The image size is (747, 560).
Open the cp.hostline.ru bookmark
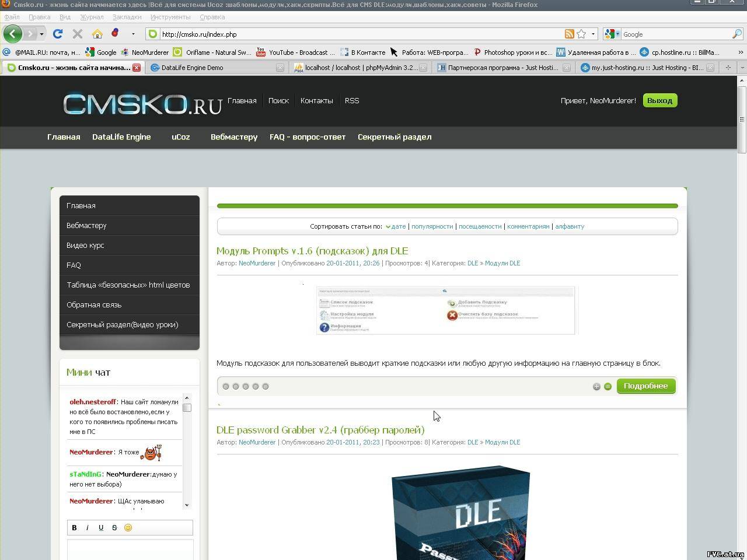point(680,52)
